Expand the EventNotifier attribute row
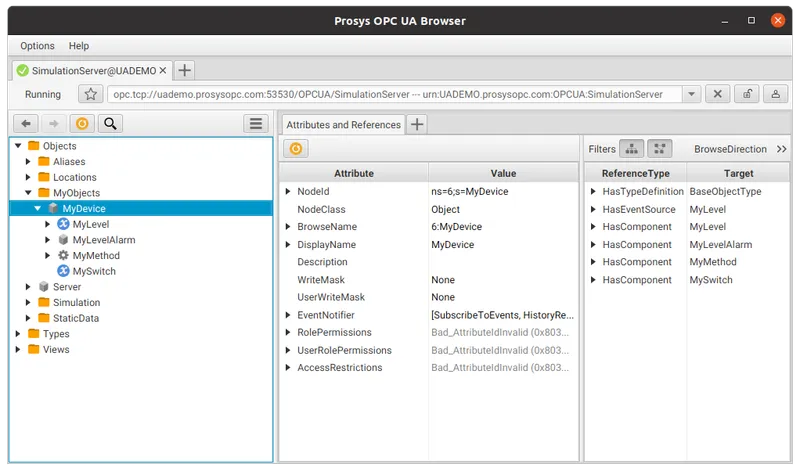800x471 pixels. tap(288, 315)
